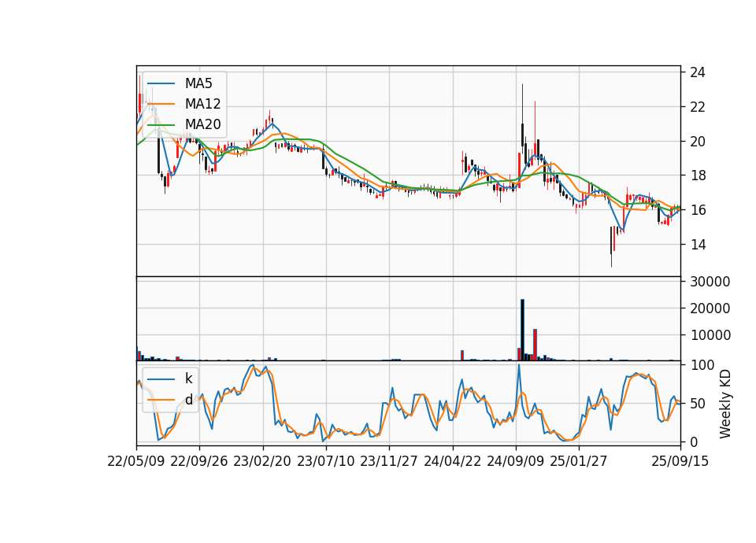This screenshot has height=543, width=756.
Task: Click the volume axis value 30000
Action: coord(710,282)
